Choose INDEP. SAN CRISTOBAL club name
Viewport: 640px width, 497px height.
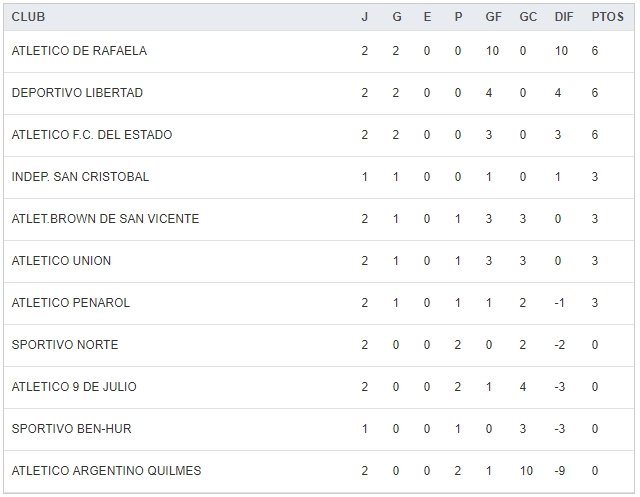tap(80, 177)
